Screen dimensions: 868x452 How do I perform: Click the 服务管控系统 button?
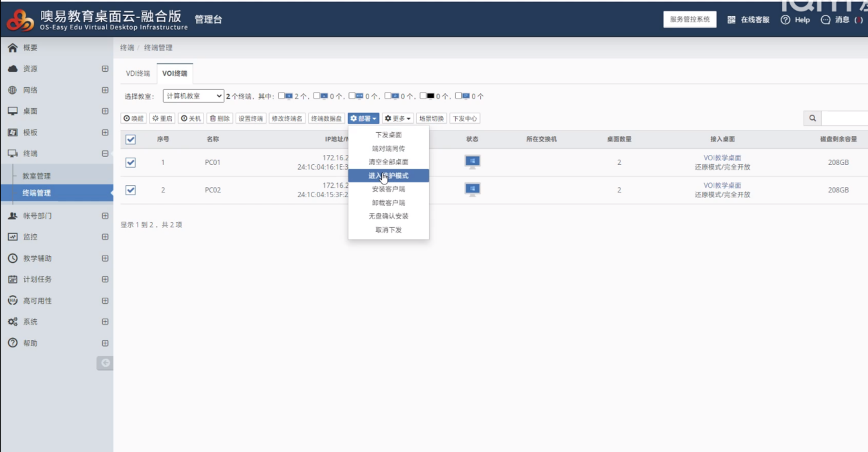(689, 19)
